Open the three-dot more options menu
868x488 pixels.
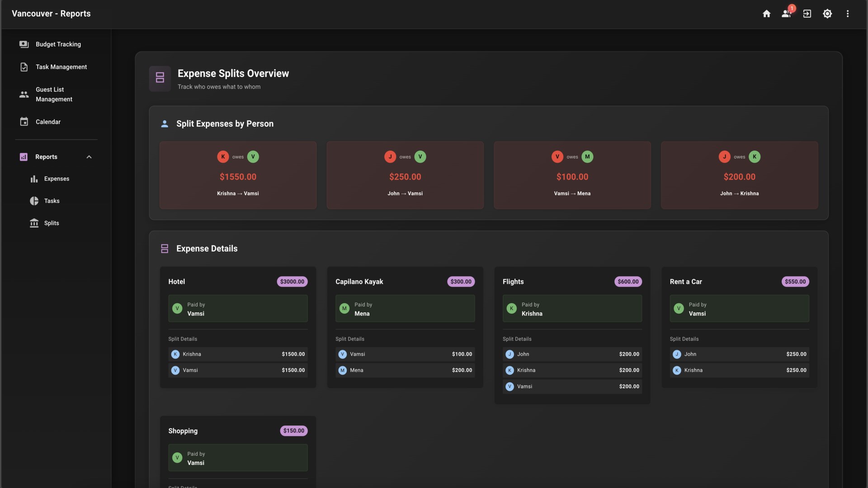848,14
